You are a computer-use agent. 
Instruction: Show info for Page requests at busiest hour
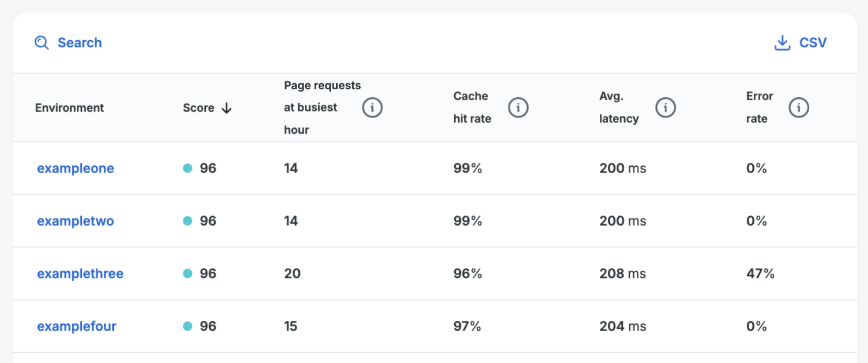[372, 107]
